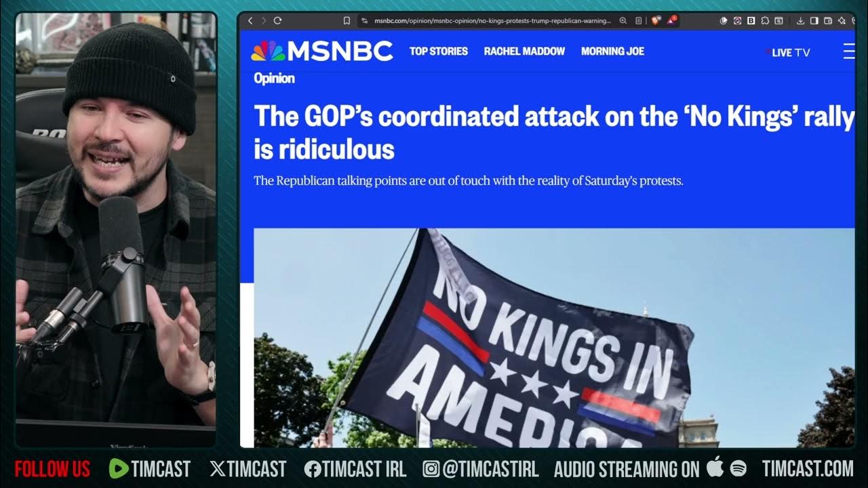Open reader mode icon in address bar

click(x=638, y=21)
